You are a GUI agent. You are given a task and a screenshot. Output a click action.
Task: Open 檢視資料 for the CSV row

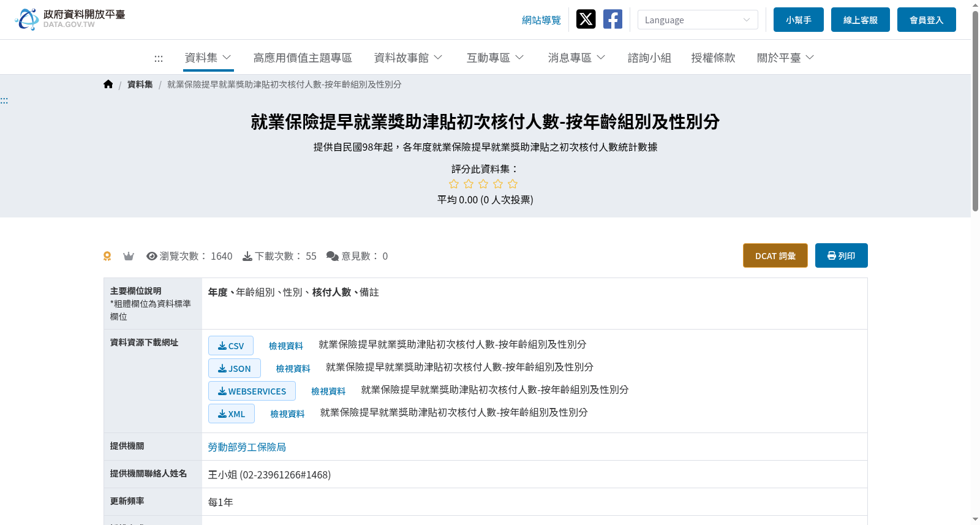[286, 346]
